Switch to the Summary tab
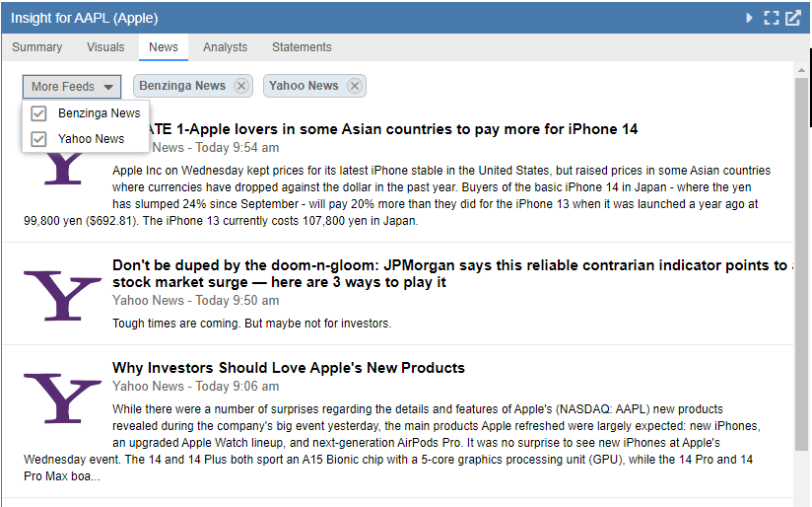This screenshot has width=812, height=507. (36, 47)
